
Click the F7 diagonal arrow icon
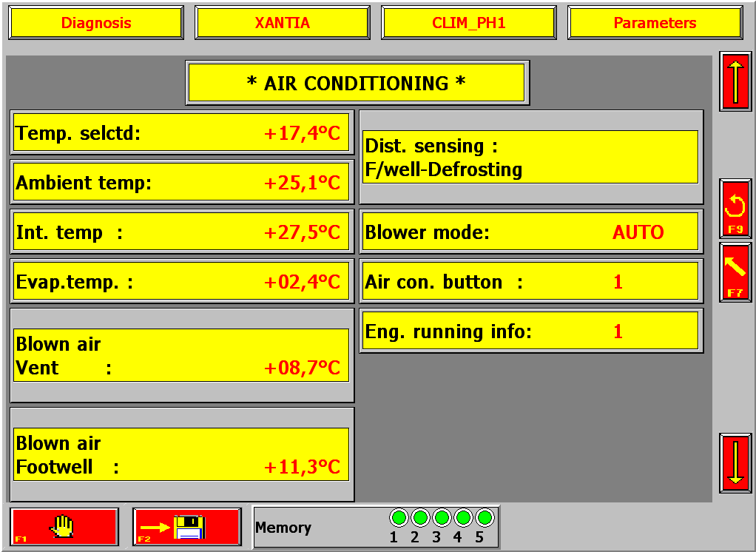point(735,272)
